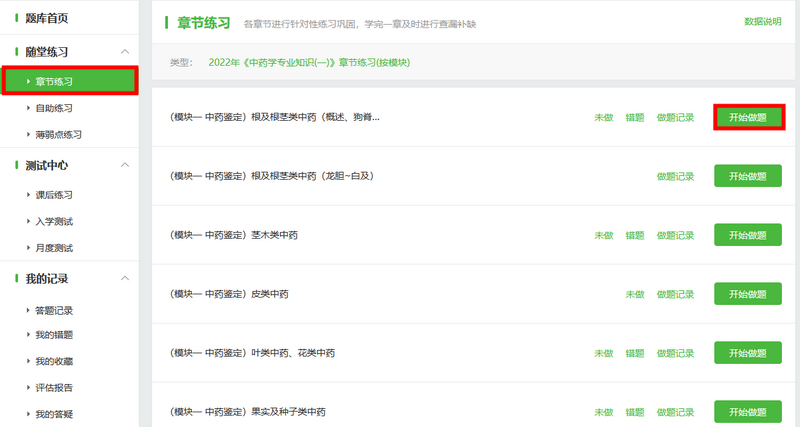
Task: Open 评估报告 in the sidebar
Action: [x=53, y=387]
